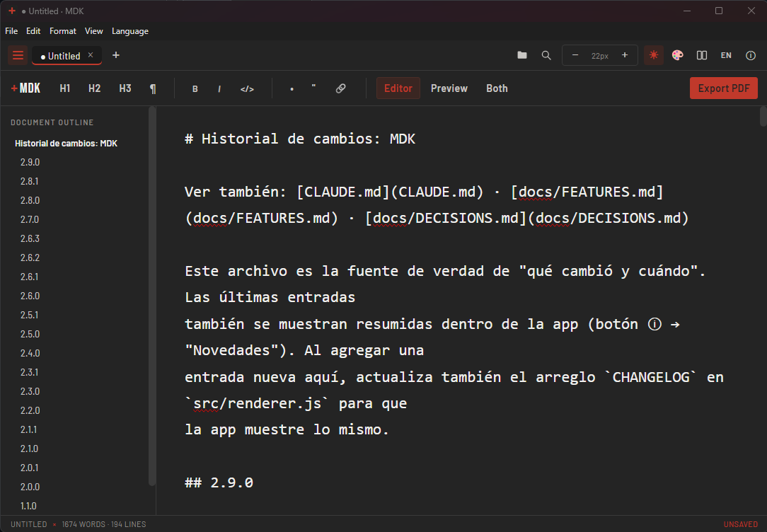The width and height of the screenshot is (767, 532).
Task: Export the document as PDF
Action: point(724,88)
